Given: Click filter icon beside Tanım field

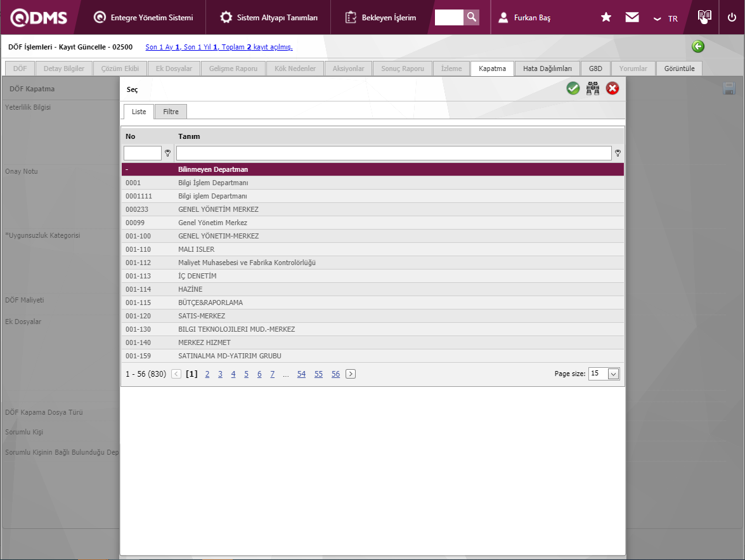Looking at the screenshot, I should 618,153.
